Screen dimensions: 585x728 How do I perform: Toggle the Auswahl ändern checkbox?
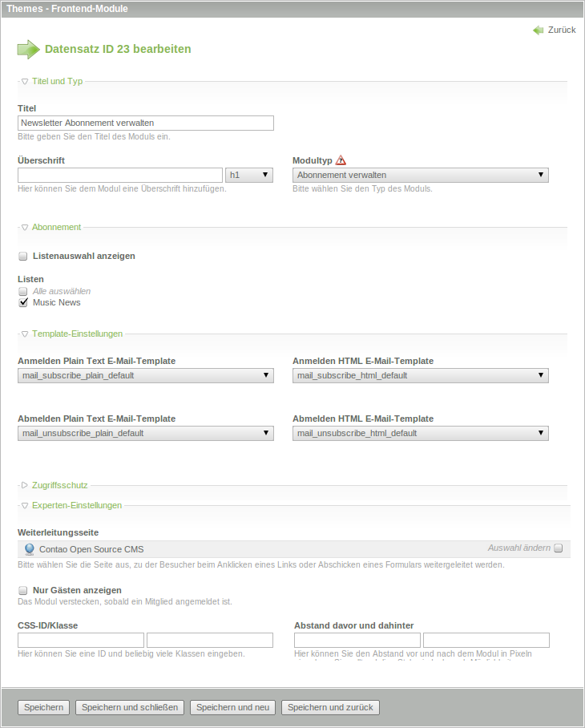click(559, 548)
